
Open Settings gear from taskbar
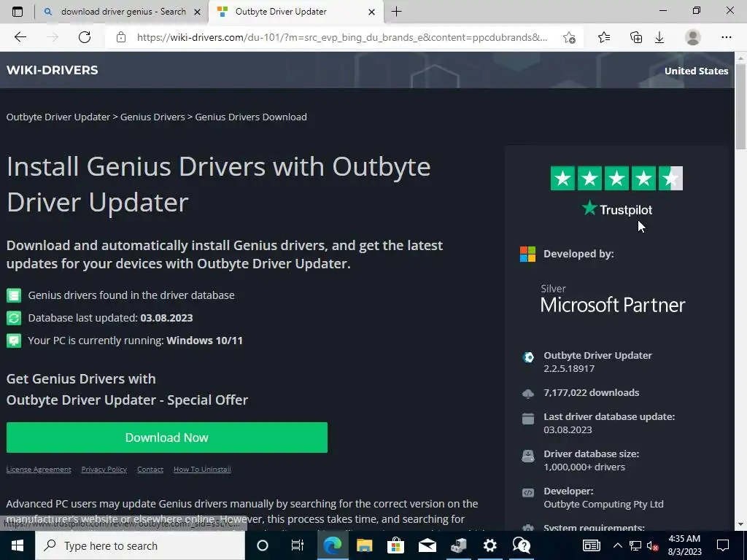[x=489, y=545]
